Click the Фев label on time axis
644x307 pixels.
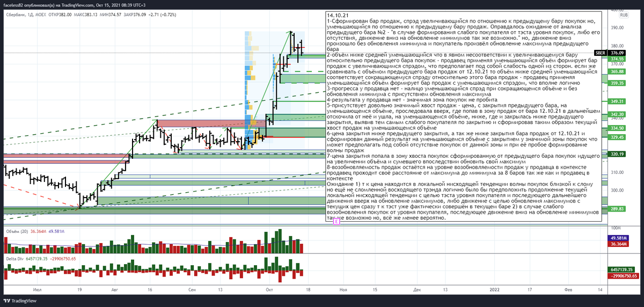tap(567, 289)
